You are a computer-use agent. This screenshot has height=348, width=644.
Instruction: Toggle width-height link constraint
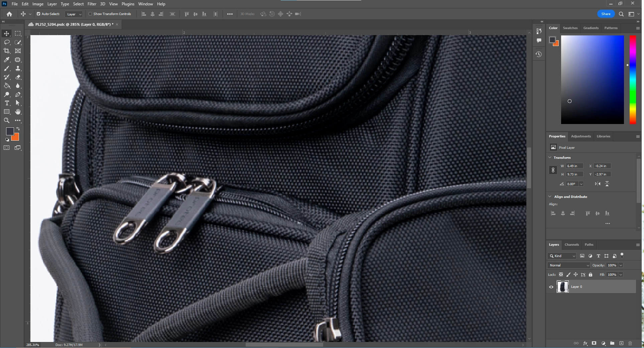click(x=553, y=170)
